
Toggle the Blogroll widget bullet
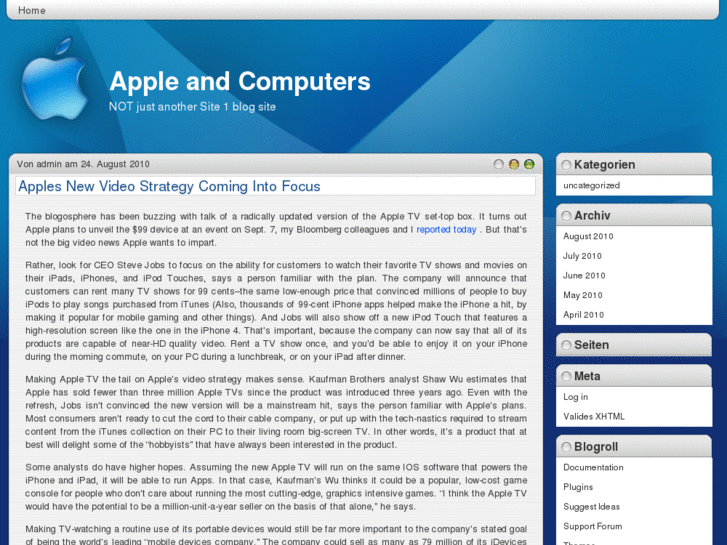[x=566, y=447]
